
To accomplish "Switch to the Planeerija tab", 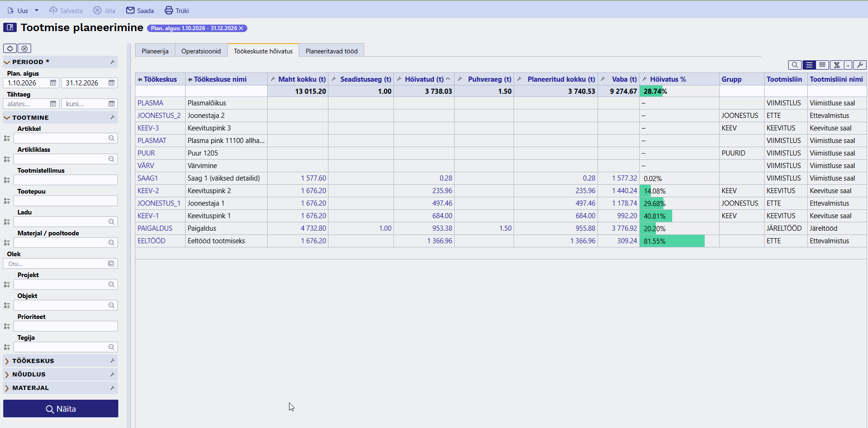I will [x=155, y=51].
